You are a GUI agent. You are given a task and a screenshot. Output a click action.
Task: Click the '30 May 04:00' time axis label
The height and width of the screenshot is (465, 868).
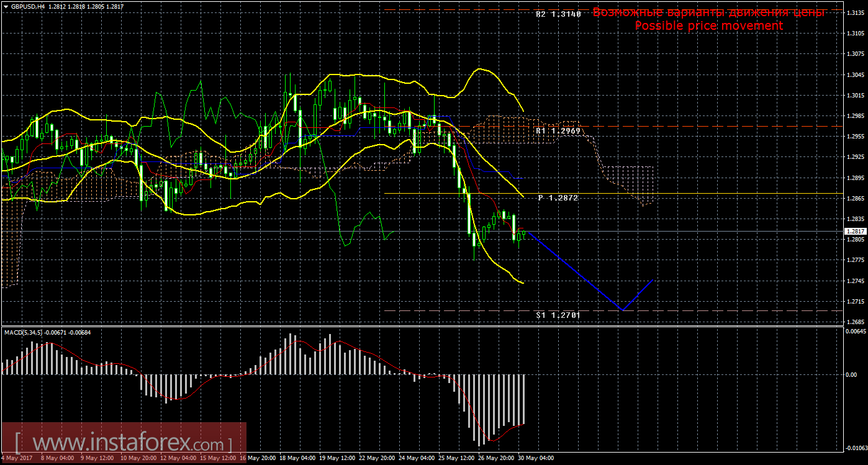click(x=536, y=458)
